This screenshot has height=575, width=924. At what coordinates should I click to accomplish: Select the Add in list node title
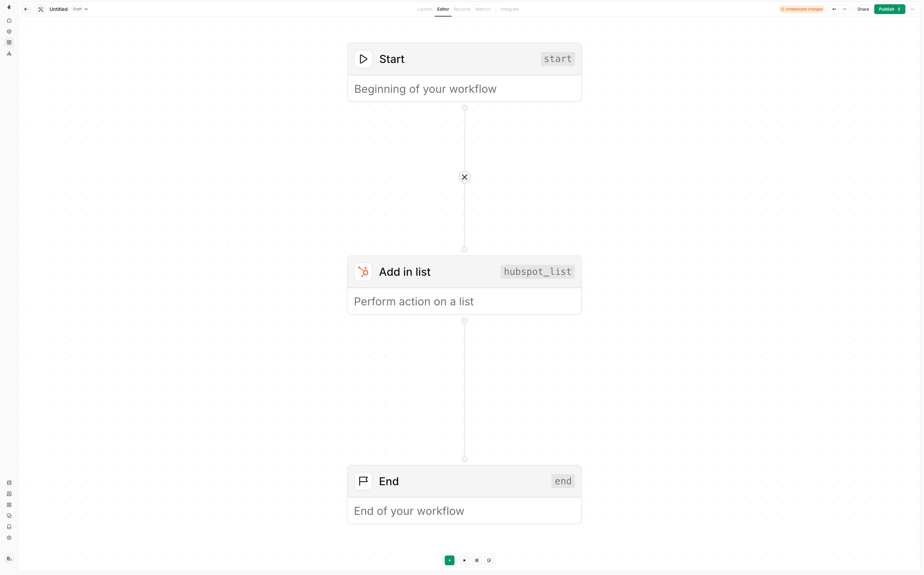click(x=405, y=272)
